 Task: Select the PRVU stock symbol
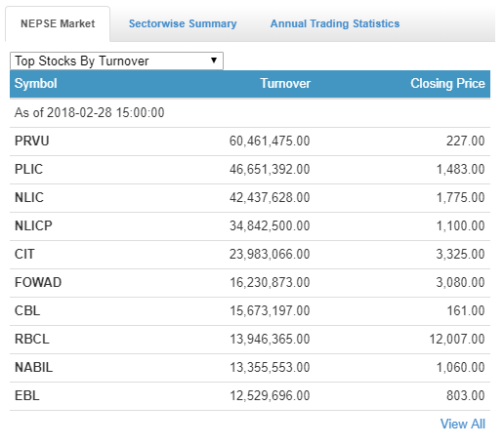coord(32,142)
